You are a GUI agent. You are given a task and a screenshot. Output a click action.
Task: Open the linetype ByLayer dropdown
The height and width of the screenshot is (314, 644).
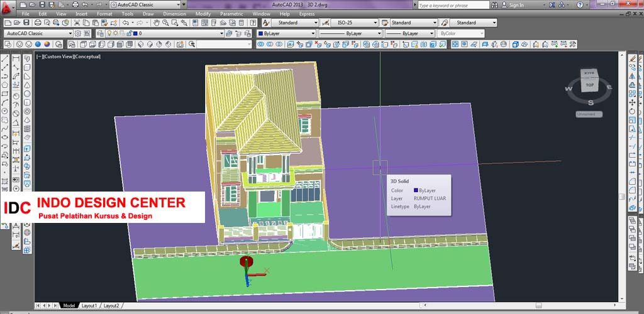coord(379,33)
